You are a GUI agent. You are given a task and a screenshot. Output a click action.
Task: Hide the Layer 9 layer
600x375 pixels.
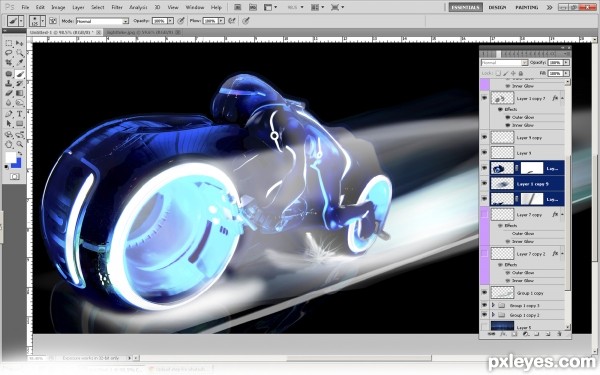coord(484,152)
